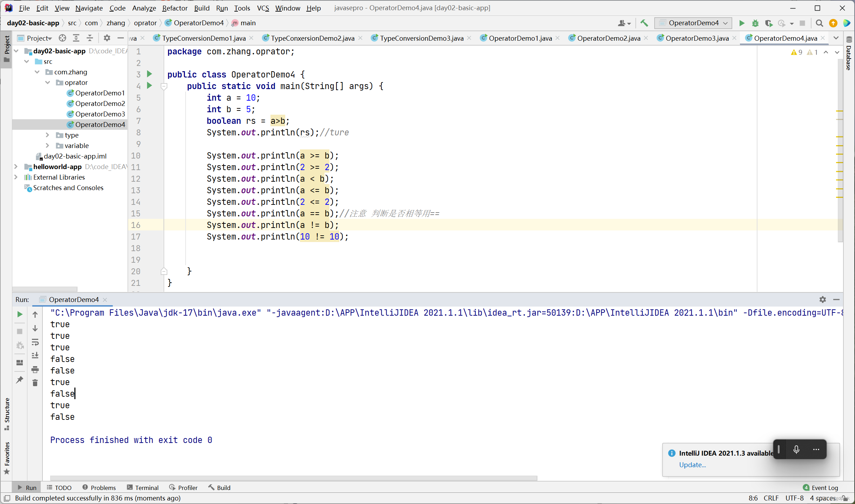Expand the variable package

(x=48, y=146)
